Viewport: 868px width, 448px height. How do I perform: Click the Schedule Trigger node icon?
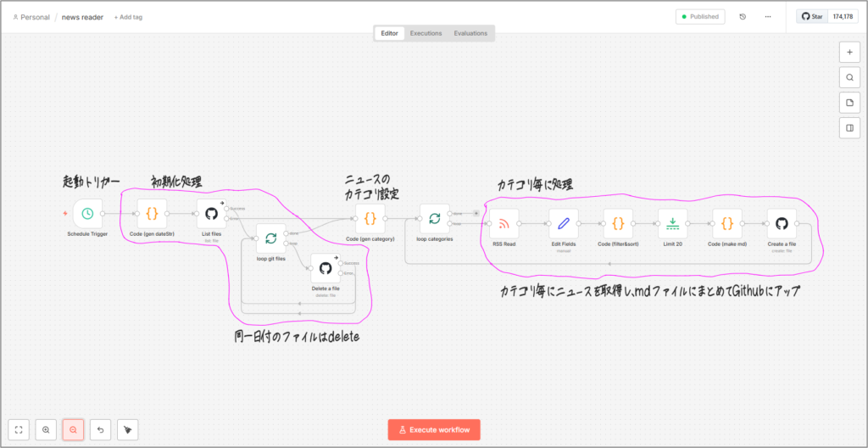point(87,214)
